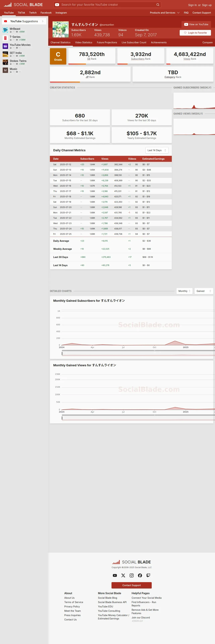This screenshot has height=644, width=215.
Task: Click the YouTube EDU footer link
Action: (105, 607)
